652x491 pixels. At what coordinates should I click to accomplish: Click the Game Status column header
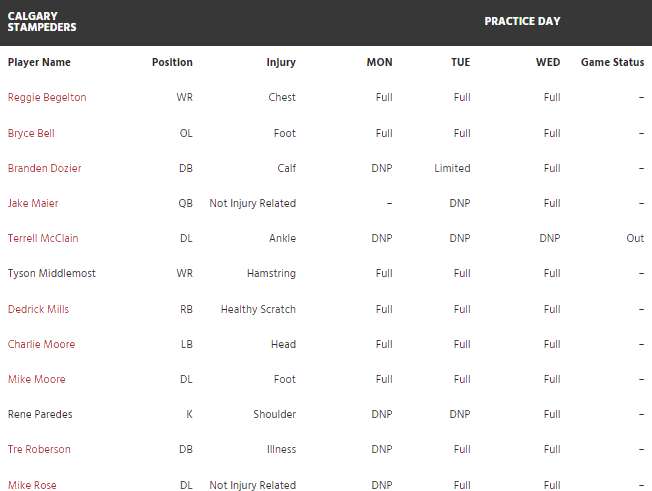tap(612, 62)
